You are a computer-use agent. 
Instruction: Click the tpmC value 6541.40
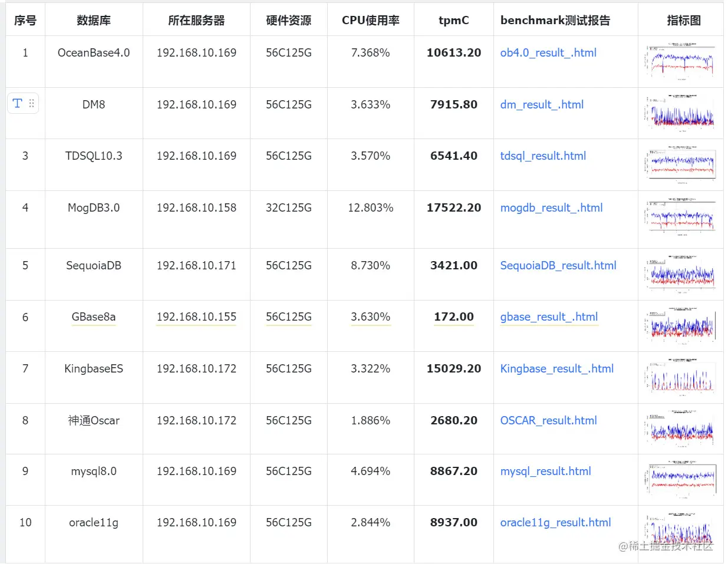pos(454,156)
